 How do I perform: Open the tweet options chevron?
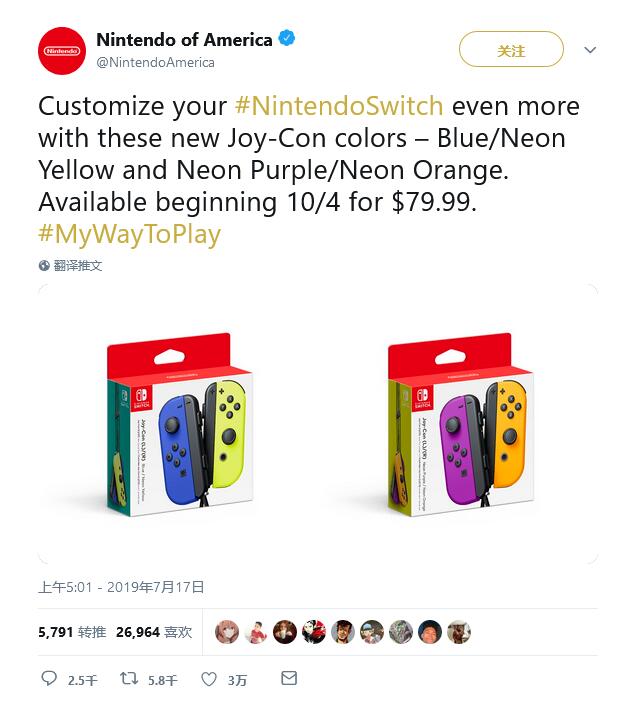coord(590,50)
